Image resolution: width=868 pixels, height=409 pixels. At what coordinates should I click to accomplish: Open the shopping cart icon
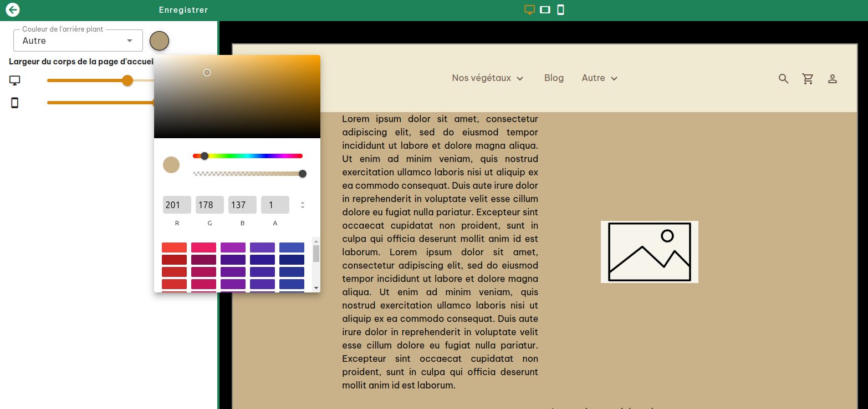pos(808,78)
